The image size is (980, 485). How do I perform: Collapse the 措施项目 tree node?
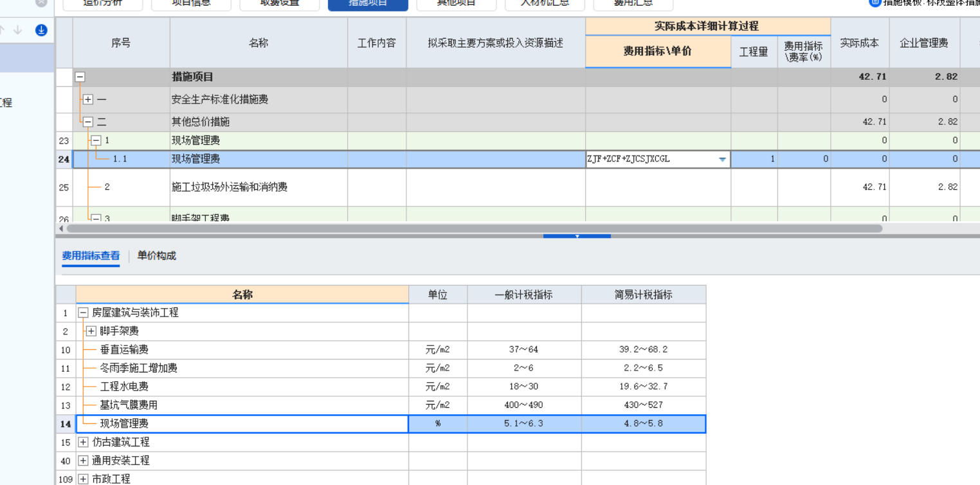[80, 77]
